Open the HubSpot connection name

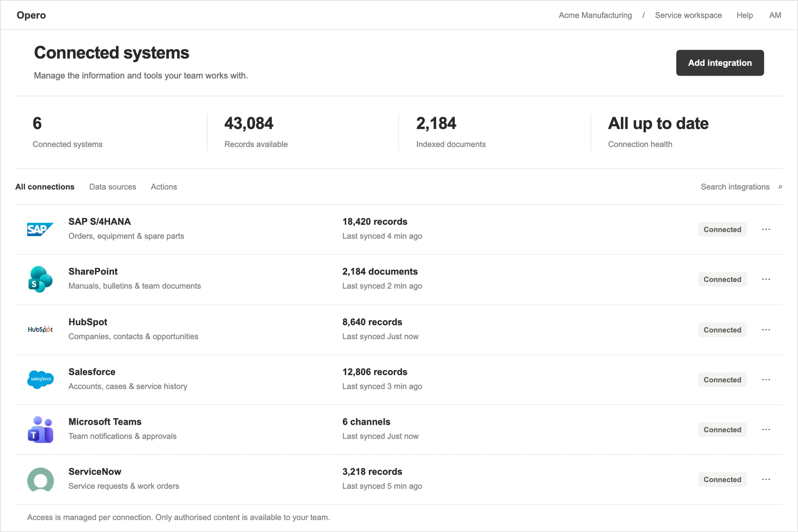click(88, 322)
